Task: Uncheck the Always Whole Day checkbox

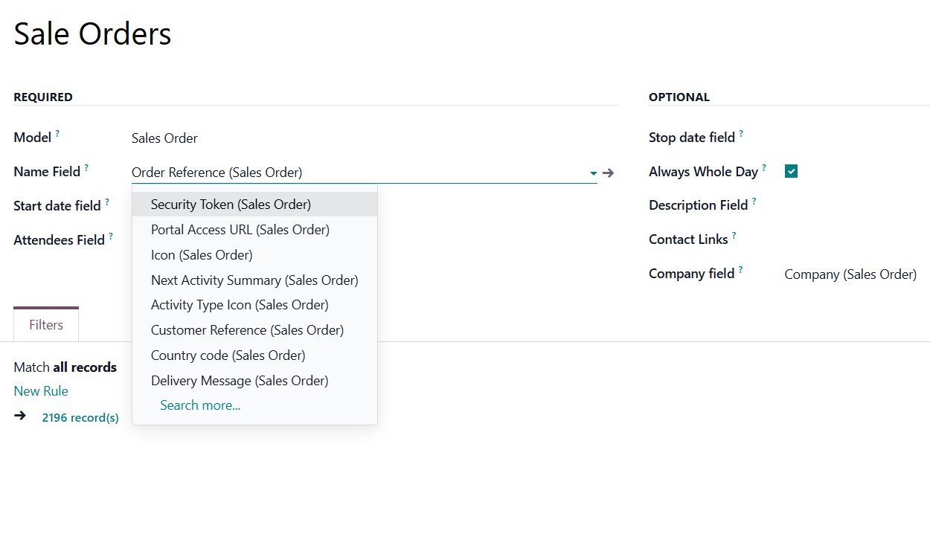Action: point(791,172)
